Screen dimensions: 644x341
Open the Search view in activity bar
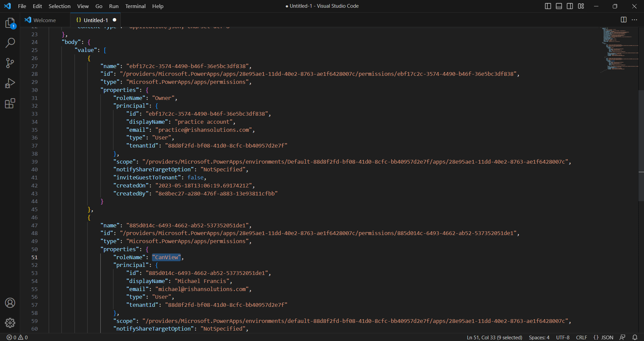pyautogui.click(x=10, y=43)
